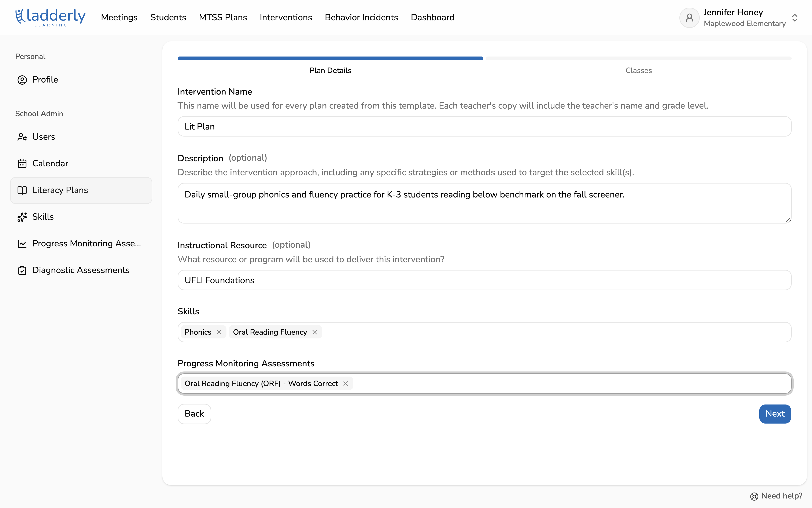Screen dimensions: 812x508
Task: Click the Need help lifebuoy icon
Action: [x=754, y=496]
